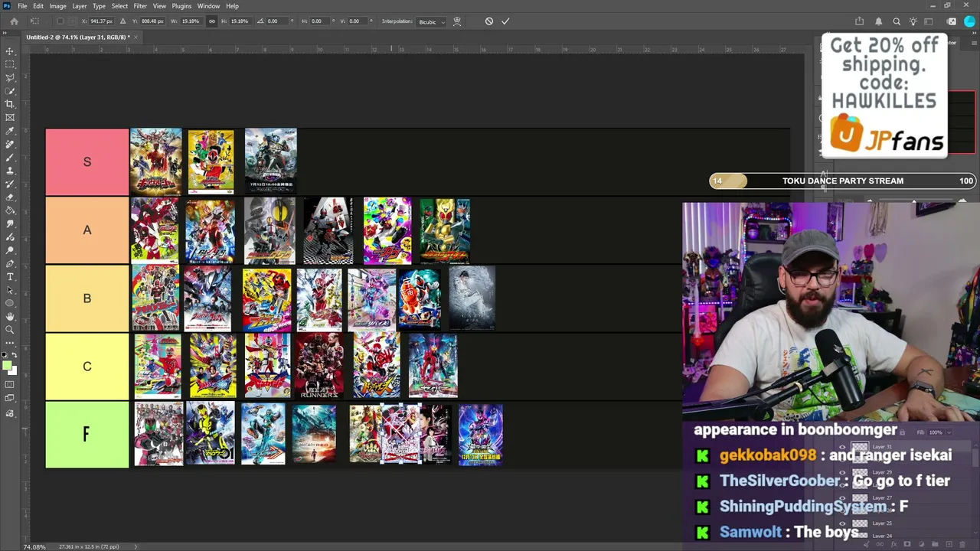The height and width of the screenshot is (551, 980).
Task: Open the background color swatch picker
Action: click(x=12, y=371)
